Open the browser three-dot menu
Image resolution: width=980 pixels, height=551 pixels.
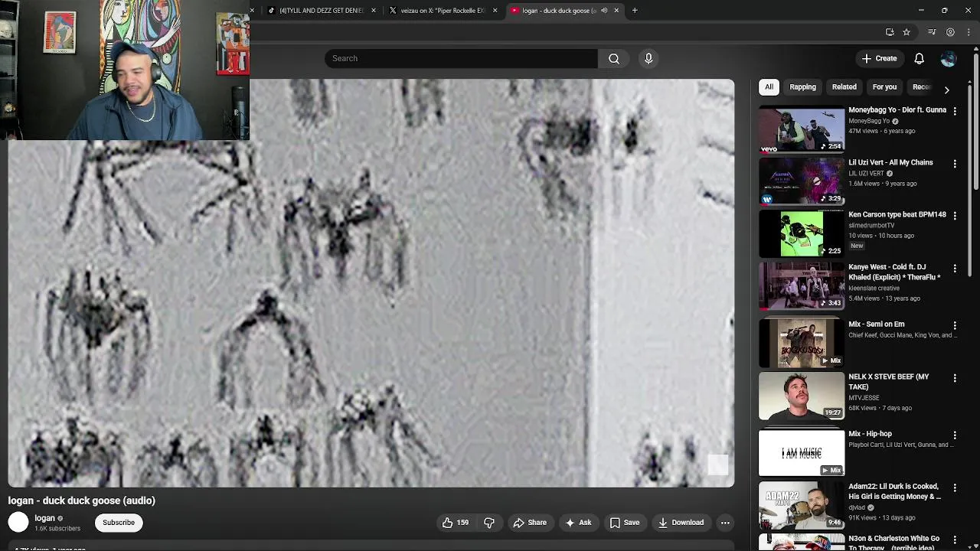[x=969, y=32]
